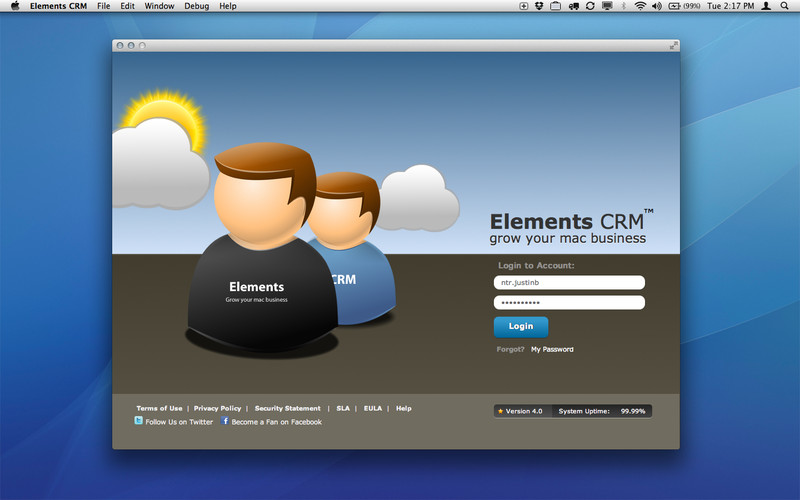Screen dimensions: 800x500
Task: Open the Edit menu
Action: point(128,6)
